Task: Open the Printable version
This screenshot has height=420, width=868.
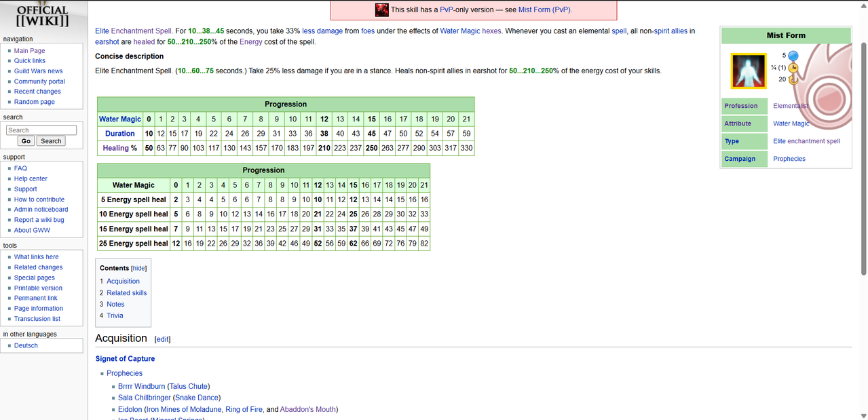Action: pyautogui.click(x=38, y=288)
